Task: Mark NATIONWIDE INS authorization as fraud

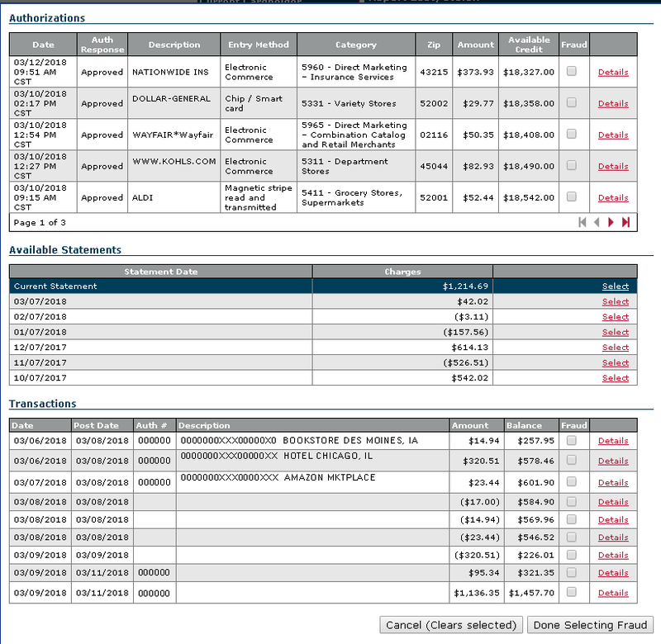Action: click(571, 72)
